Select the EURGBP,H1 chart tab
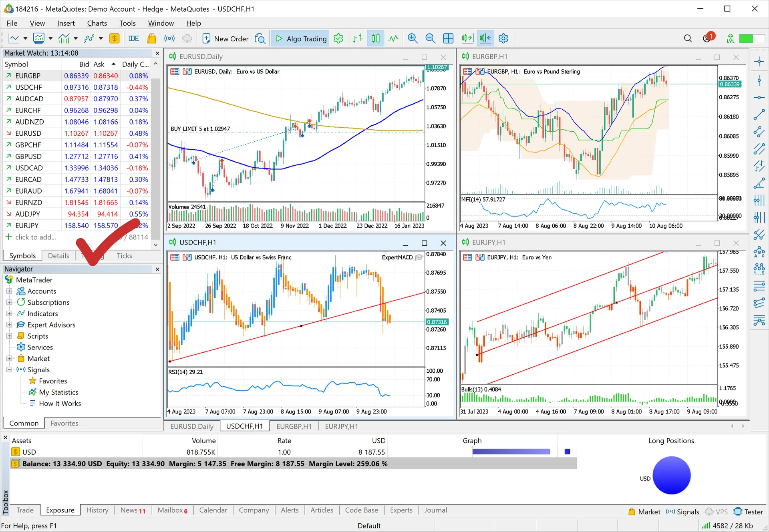The image size is (769, 532). pyautogui.click(x=294, y=426)
